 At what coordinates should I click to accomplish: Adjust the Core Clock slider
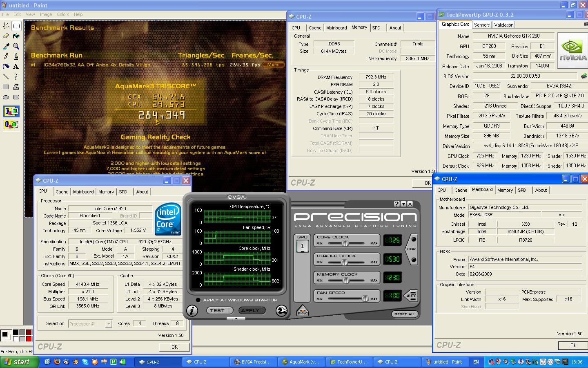pyautogui.click(x=345, y=243)
